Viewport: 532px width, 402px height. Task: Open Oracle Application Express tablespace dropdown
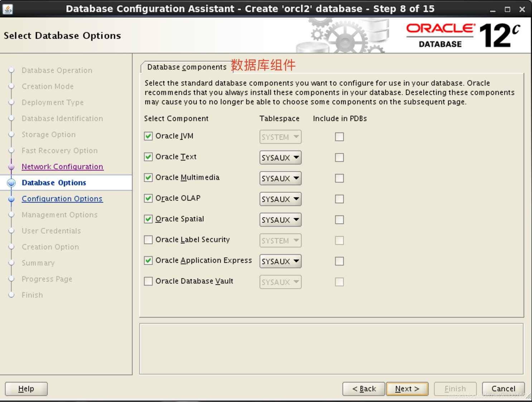pyautogui.click(x=280, y=262)
